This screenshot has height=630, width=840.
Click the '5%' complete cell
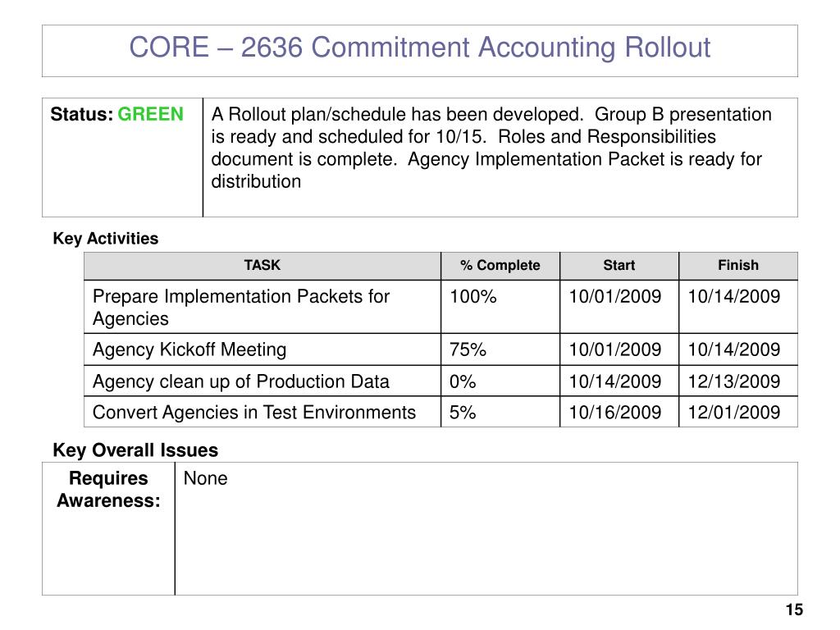(x=500, y=412)
